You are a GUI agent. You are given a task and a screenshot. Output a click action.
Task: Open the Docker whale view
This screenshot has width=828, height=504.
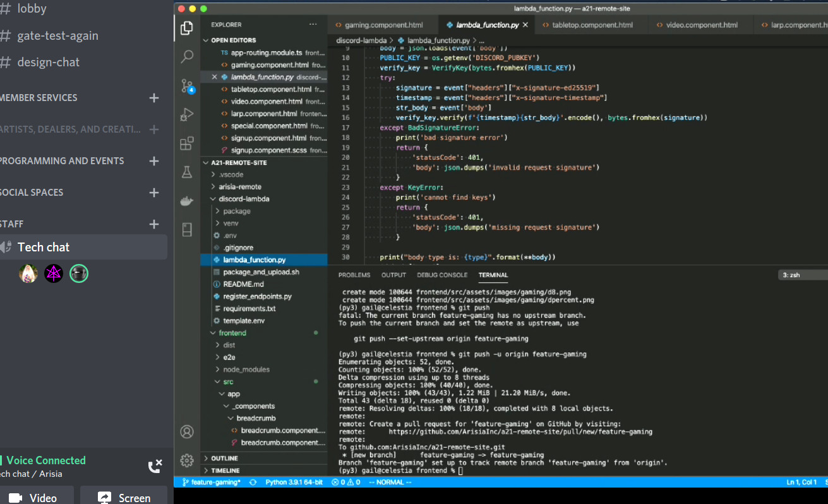pyautogui.click(x=187, y=201)
